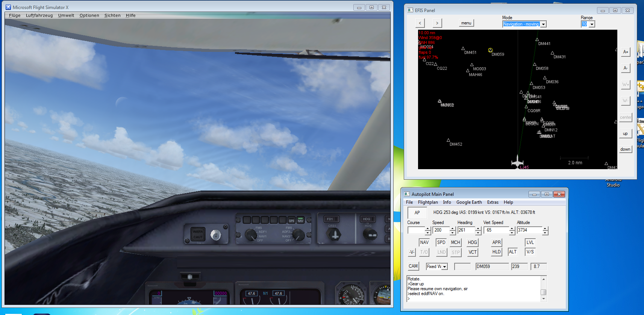Open the Luftfahrzeug menu in Flight Simulator
This screenshot has width=644, height=315.
click(39, 15)
